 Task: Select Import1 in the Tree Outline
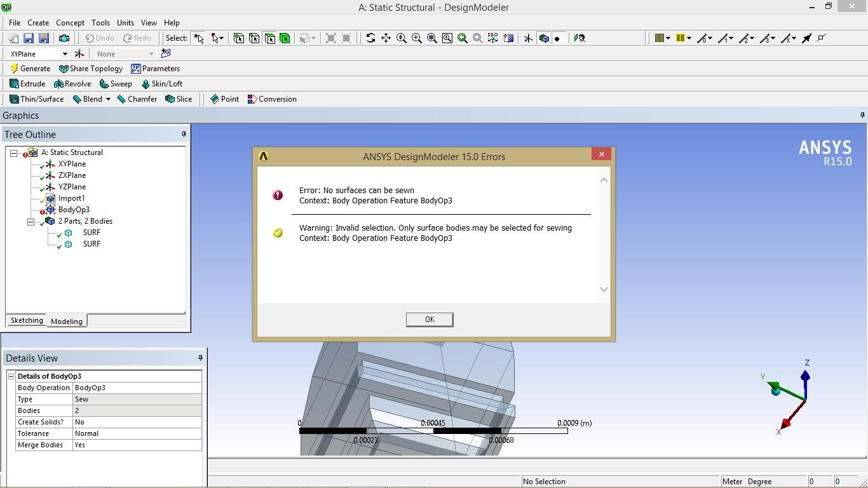pyautogui.click(x=71, y=198)
